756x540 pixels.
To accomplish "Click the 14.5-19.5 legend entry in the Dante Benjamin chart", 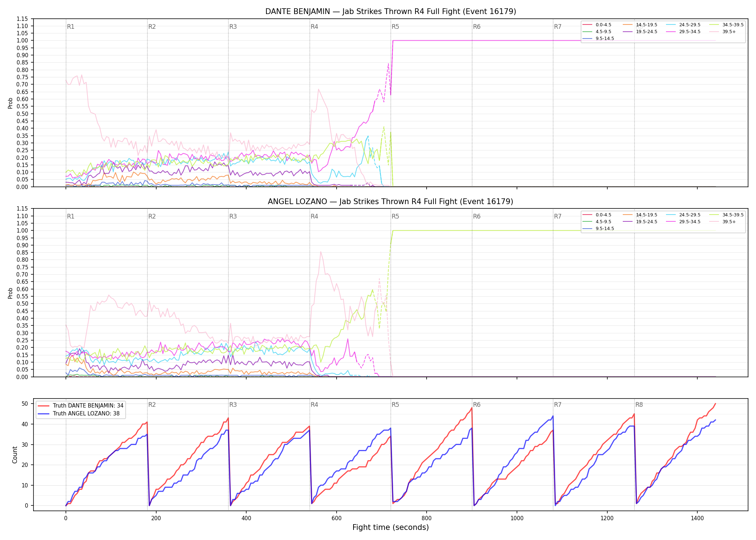I will tap(640, 25).
